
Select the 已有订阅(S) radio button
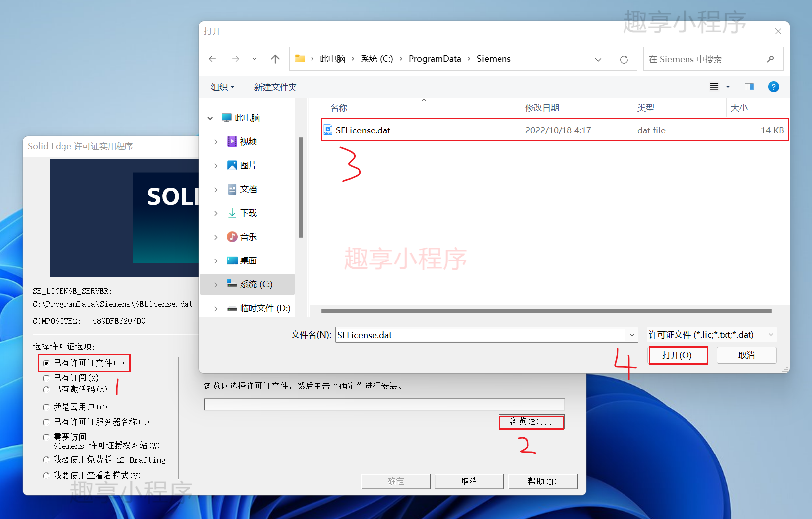(46, 378)
